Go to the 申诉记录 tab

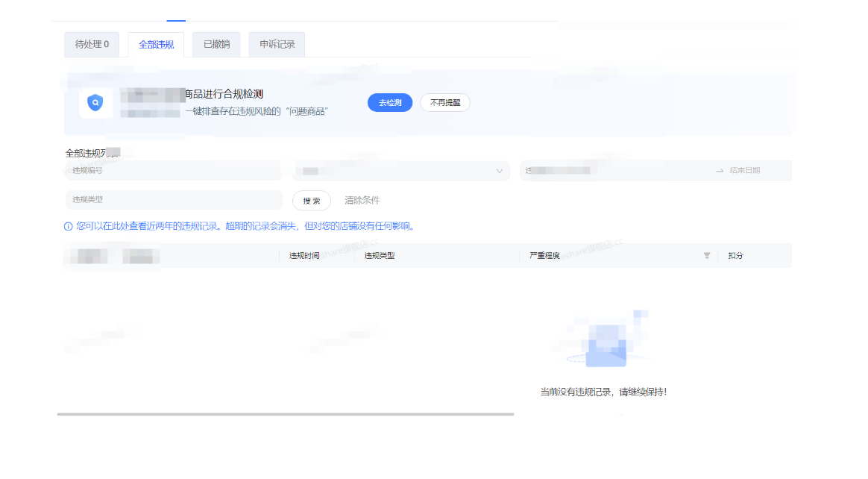pyautogui.click(x=277, y=45)
